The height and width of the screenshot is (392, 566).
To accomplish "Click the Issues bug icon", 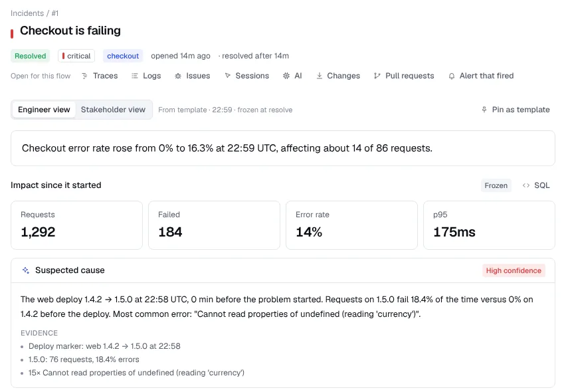I will click(x=178, y=76).
